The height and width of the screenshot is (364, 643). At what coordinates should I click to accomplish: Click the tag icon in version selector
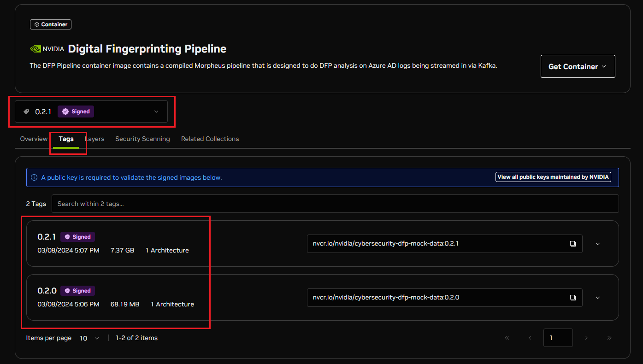(26, 112)
